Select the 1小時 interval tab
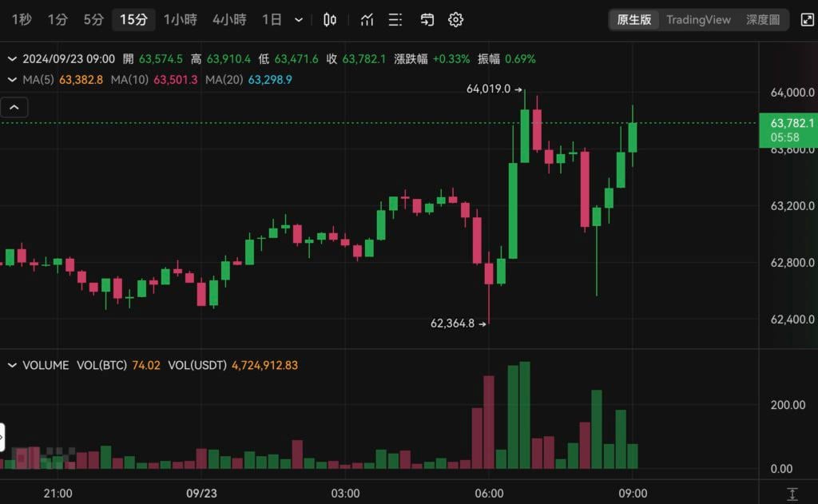 tap(180, 20)
